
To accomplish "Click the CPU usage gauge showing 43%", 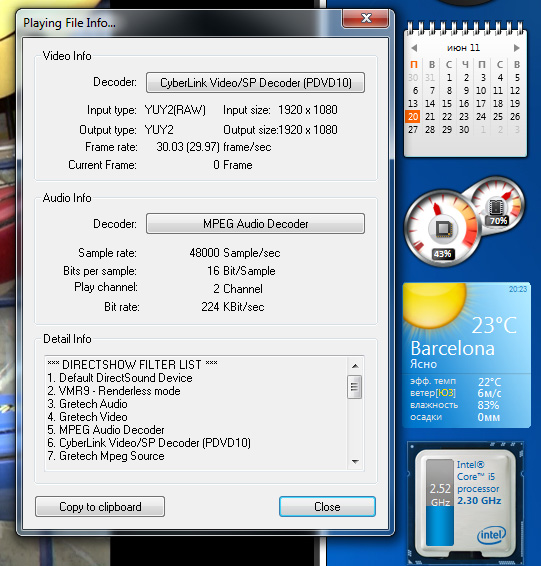I will click(442, 228).
